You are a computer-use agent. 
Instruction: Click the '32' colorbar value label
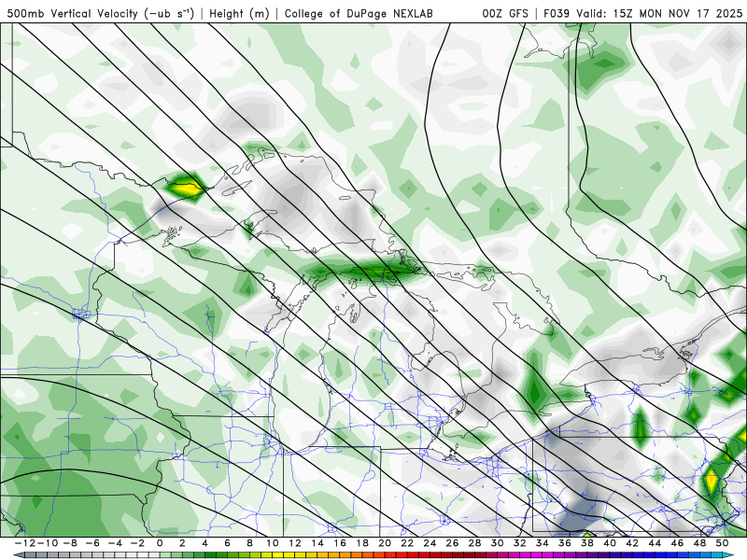point(520,543)
